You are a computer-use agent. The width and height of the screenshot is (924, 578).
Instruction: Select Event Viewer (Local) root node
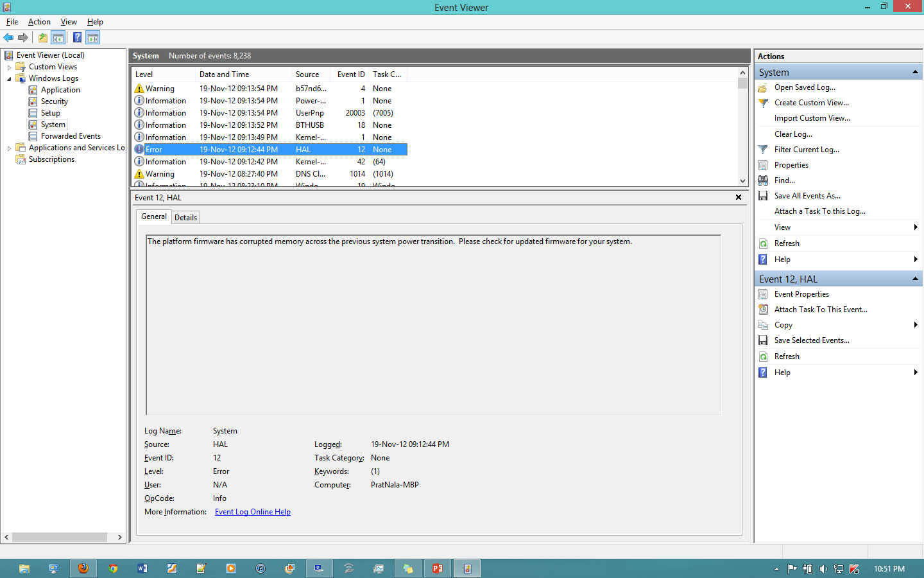(x=50, y=55)
